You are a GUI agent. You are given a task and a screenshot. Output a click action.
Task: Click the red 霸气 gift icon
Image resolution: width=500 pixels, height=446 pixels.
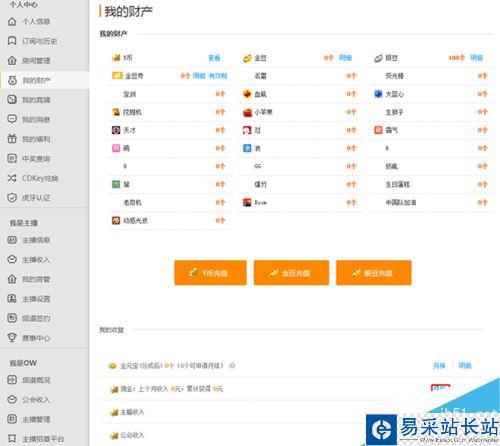click(378, 130)
